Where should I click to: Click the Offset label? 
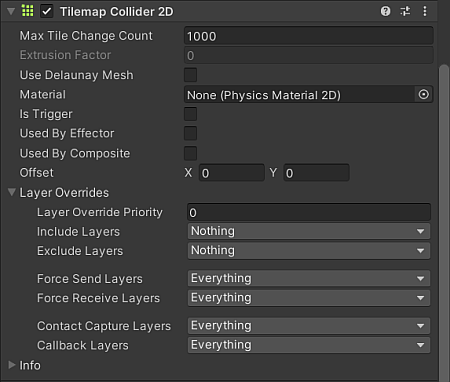coord(36,173)
